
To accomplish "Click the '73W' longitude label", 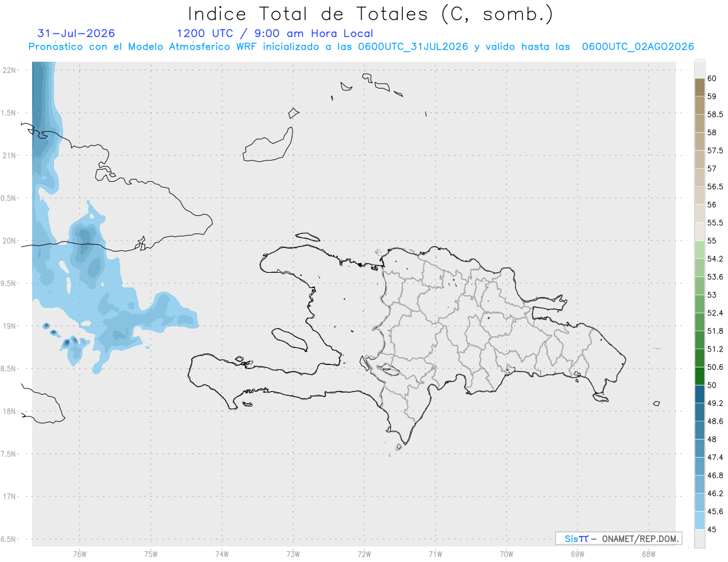I will click(x=293, y=554).
